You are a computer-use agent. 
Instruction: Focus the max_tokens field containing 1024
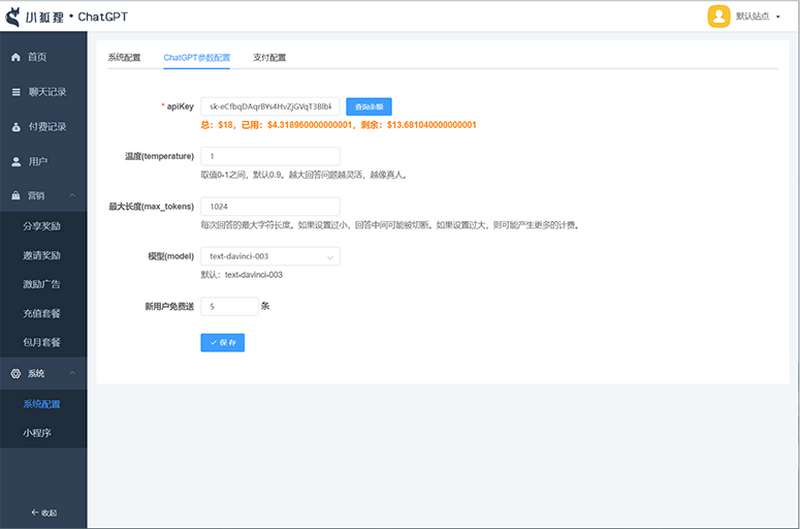[270, 206]
